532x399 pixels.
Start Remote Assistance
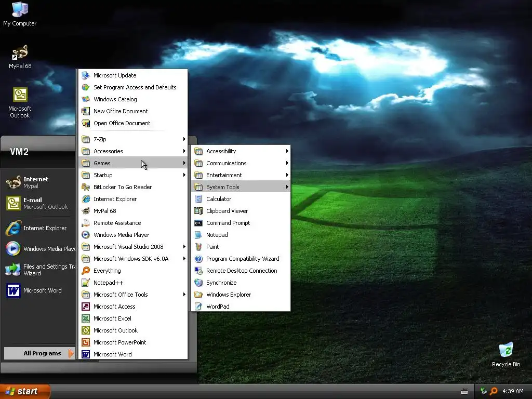click(x=133, y=223)
